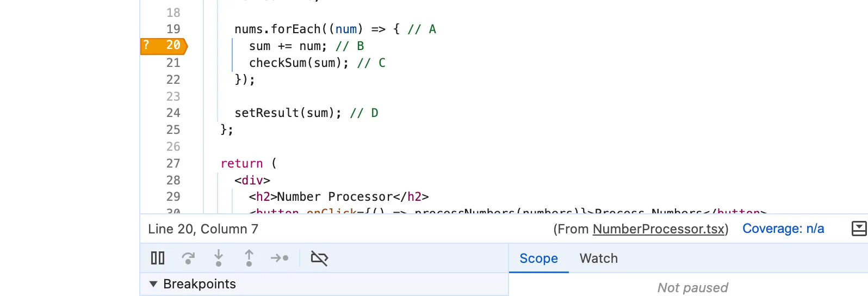
Task: Add a breakpoint on line 21
Action: tap(173, 63)
